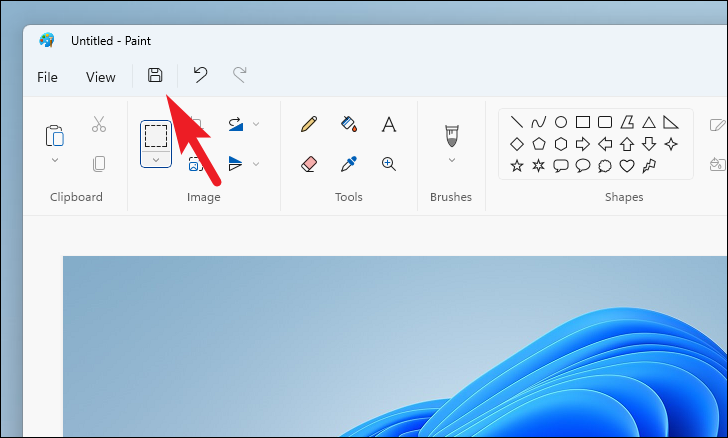Click the Flip image icon
Viewport: 728px width, 438px height.
pos(235,163)
